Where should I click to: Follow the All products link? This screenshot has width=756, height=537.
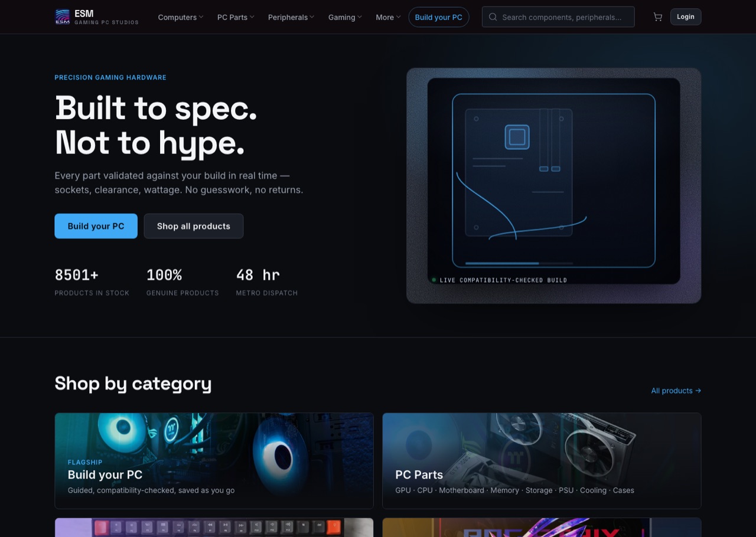[676, 391]
